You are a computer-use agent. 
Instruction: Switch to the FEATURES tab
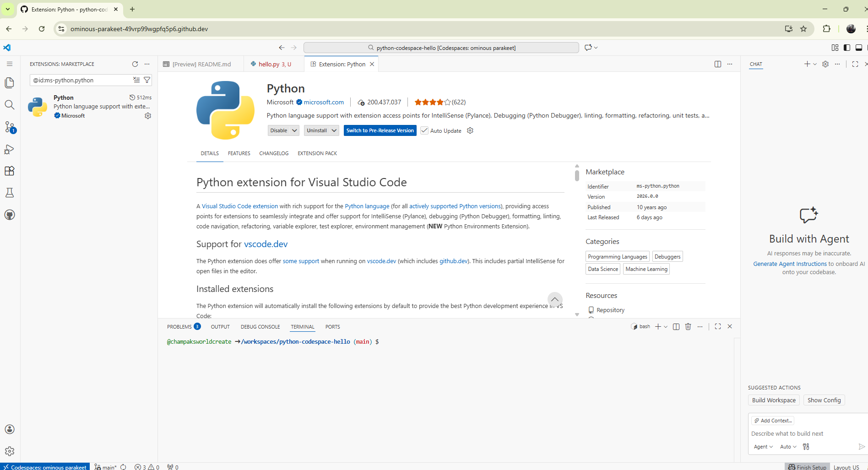239,154
